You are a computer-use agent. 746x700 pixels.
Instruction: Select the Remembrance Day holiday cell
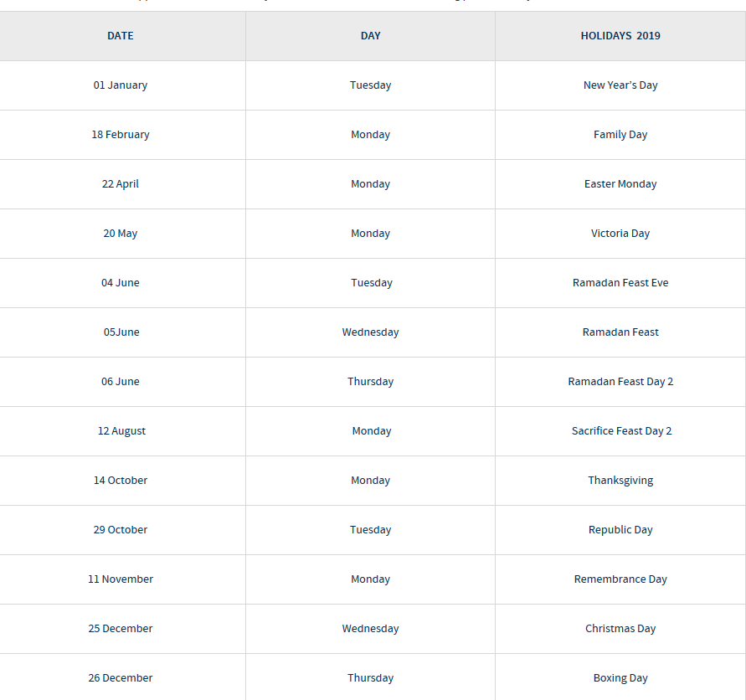tap(620, 579)
